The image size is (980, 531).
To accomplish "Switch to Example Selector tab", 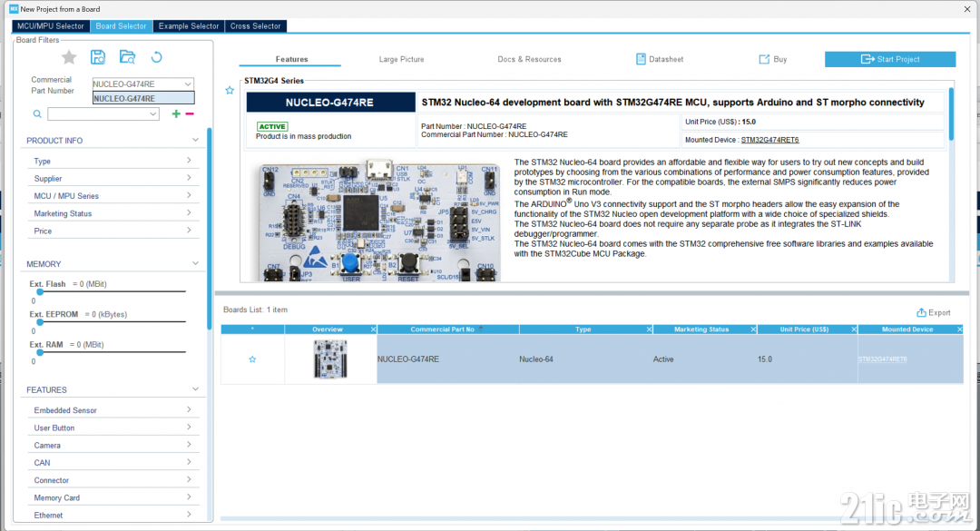I will click(x=189, y=26).
